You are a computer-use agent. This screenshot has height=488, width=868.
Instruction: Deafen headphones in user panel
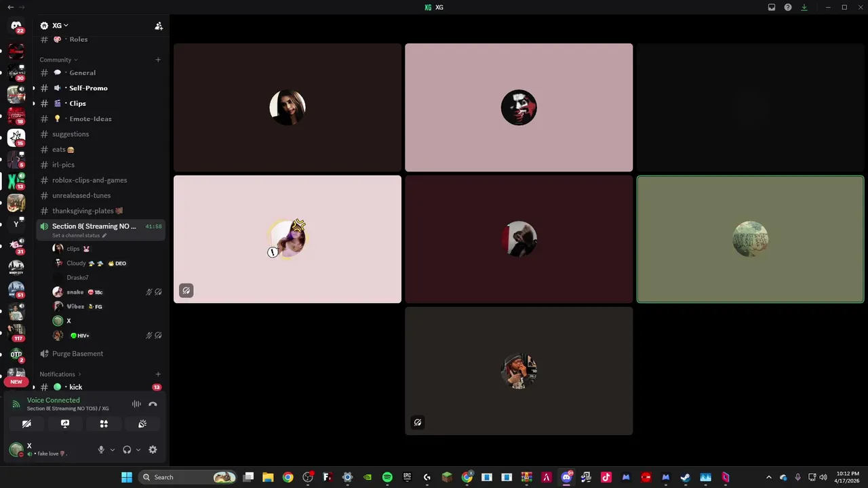click(127, 449)
